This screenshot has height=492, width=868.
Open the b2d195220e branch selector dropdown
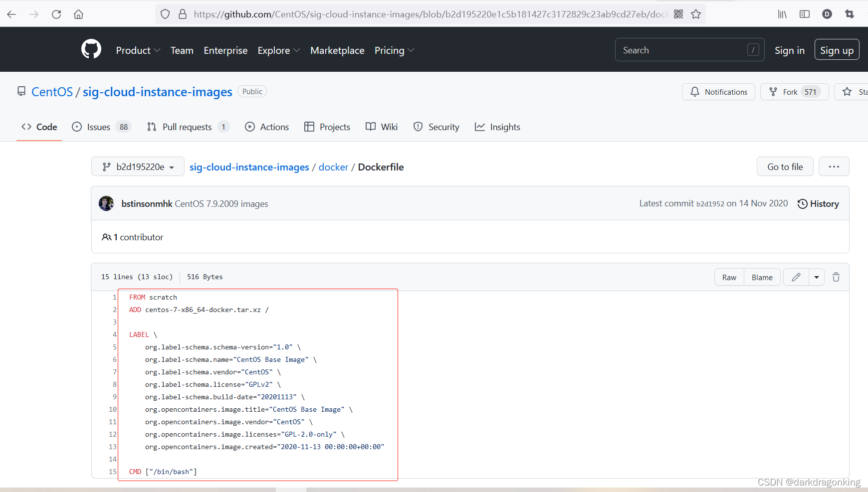(x=138, y=166)
